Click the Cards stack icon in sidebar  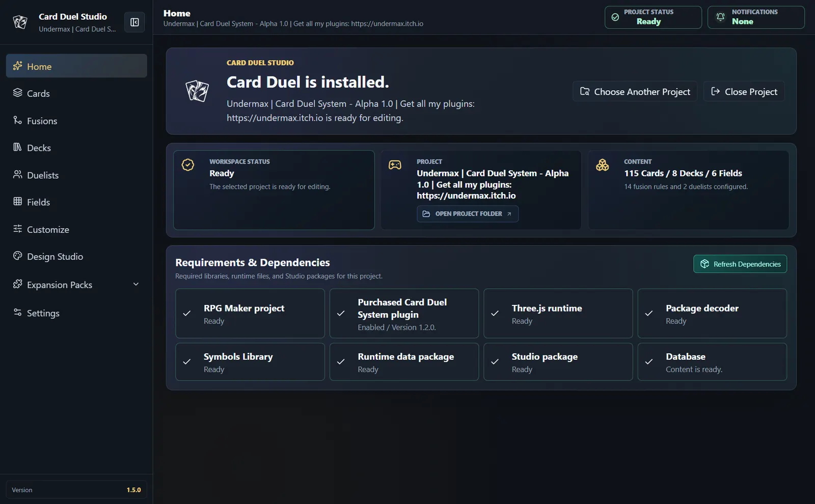(17, 93)
